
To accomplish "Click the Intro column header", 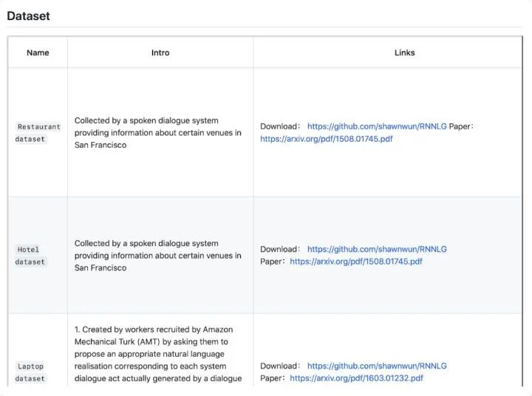I will point(160,53).
